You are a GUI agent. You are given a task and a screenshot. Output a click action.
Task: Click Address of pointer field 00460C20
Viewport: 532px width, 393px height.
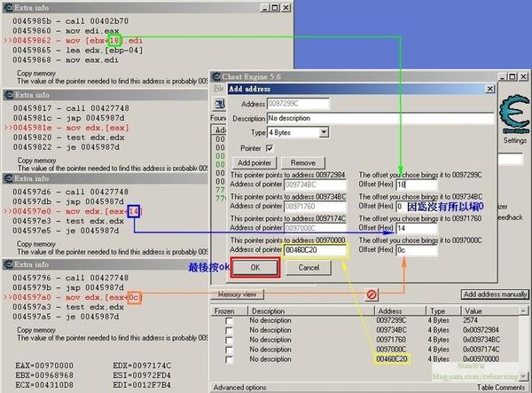tap(315, 250)
